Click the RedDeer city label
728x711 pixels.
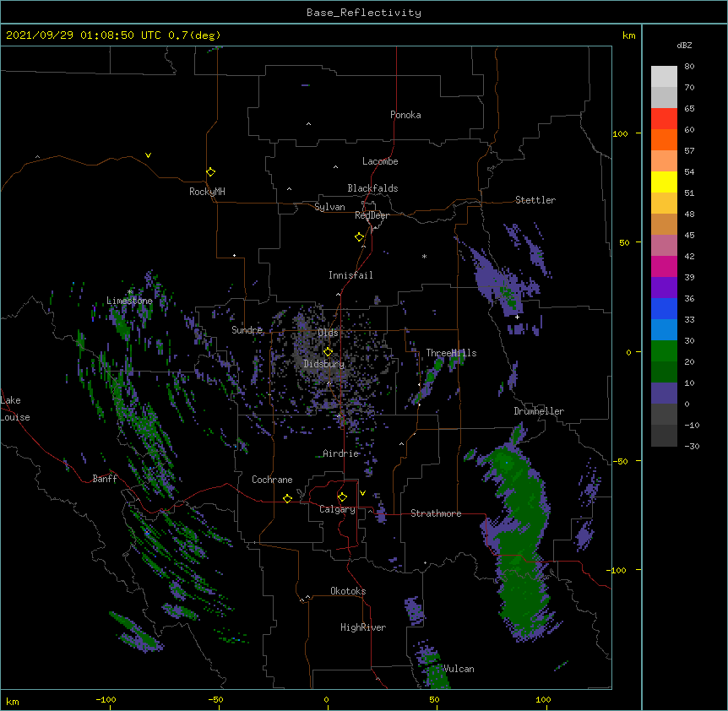[x=372, y=215]
